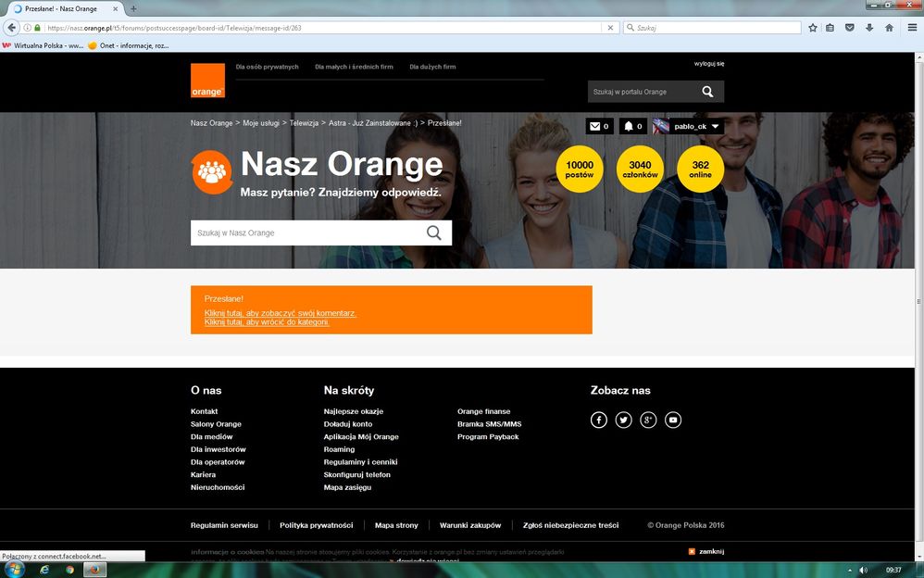This screenshot has width=924, height=578.
Task: Open Regulamin serwisu link
Action: [x=224, y=525]
